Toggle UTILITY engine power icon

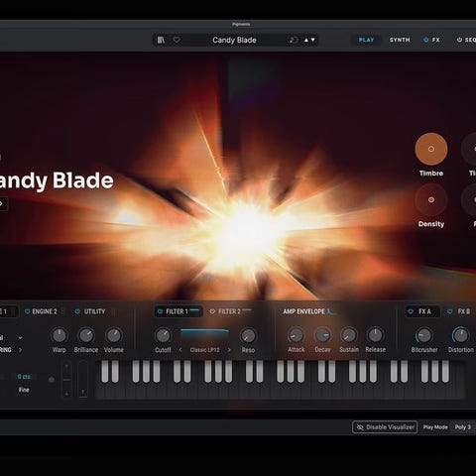pos(77,311)
